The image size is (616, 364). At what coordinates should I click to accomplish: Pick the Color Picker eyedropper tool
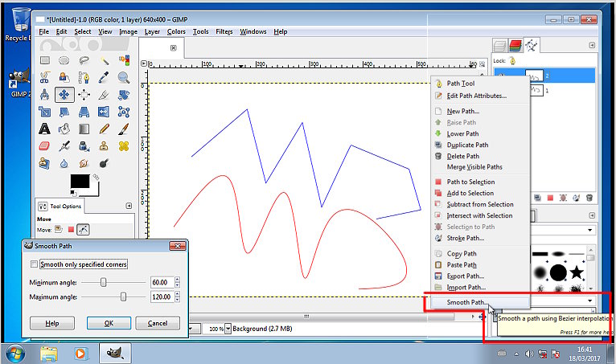pos(104,77)
